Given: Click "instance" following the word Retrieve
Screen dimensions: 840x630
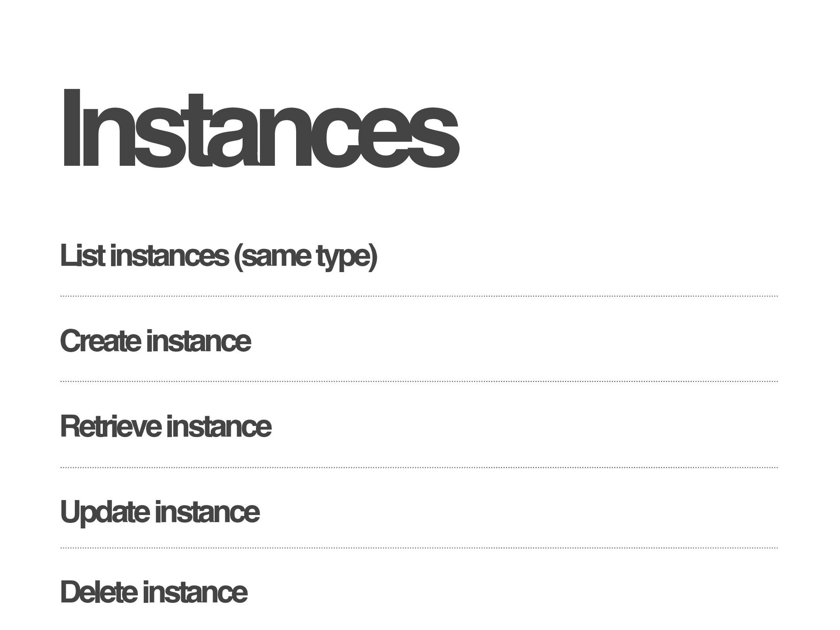Looking at the screenshot, I should [x=219, y=427].
